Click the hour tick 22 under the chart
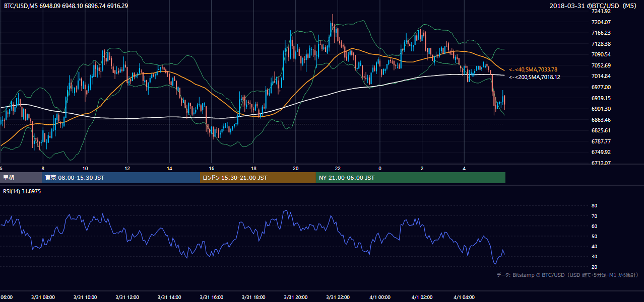 (338, 168)
